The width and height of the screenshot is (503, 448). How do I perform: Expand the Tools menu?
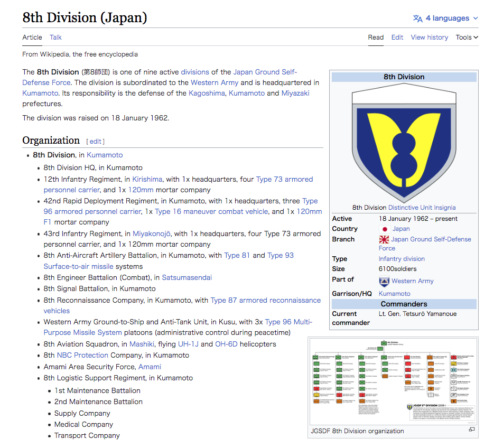[x=467, y=37]
